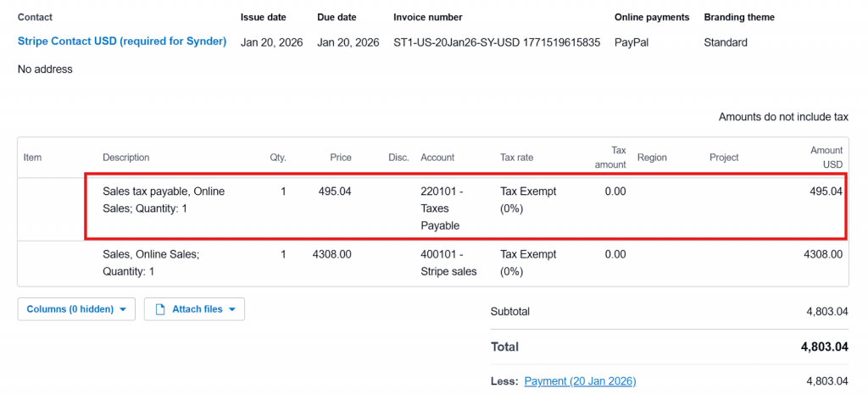Image resolution: width=868 pixels, height=394 pixels.
Task: Select Tax Exempt rate in Stripe sales row
Action: coord(528,263)
